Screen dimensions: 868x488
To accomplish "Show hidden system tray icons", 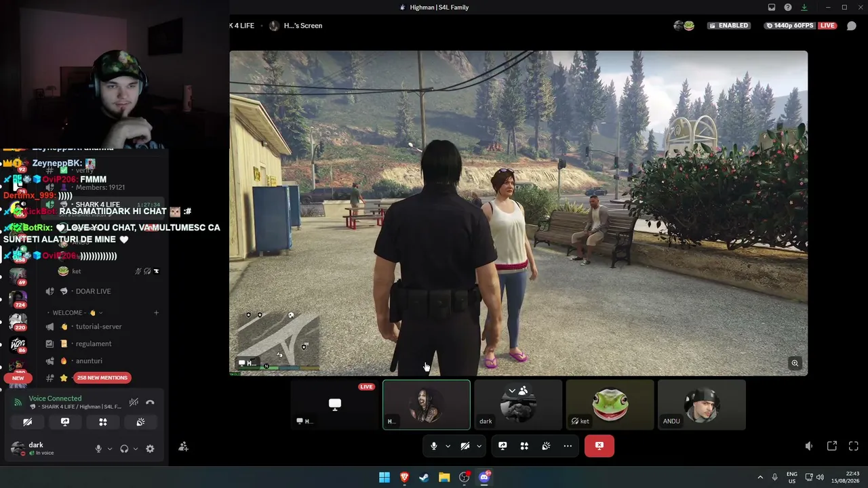I will [x=760, y=477].
